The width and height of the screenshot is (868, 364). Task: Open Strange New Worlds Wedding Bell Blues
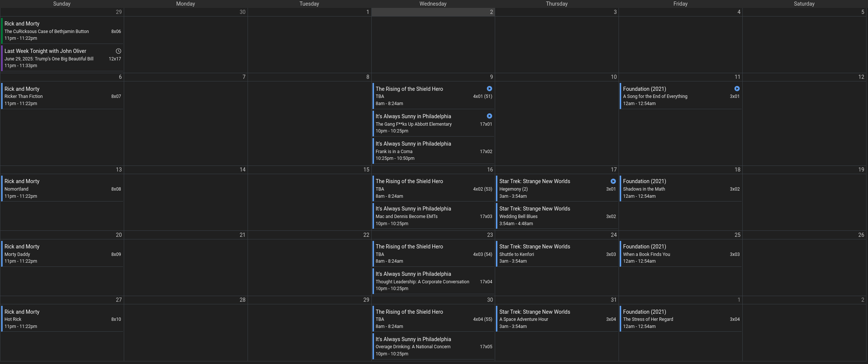point(557,216)
